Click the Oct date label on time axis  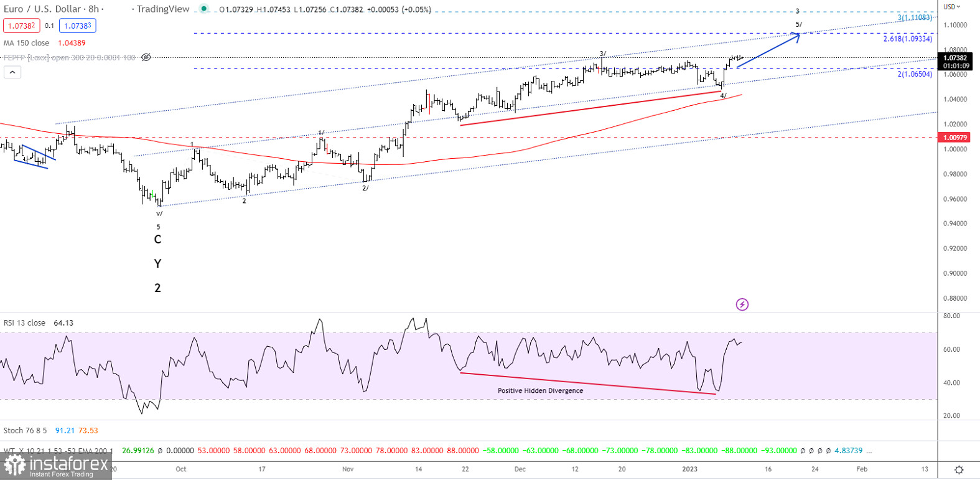click(181, 469)
